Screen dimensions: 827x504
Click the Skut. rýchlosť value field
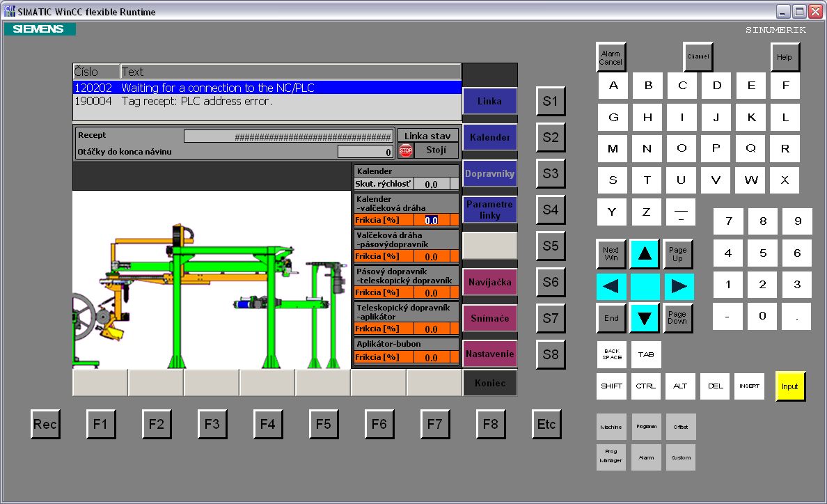[x=432, y=184]
